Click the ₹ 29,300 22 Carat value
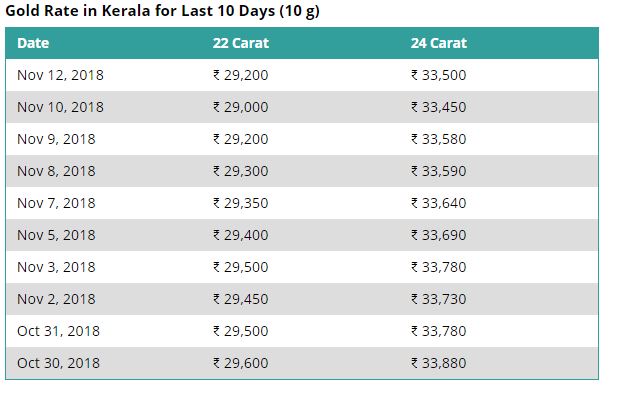The width and height of the screenshot is (619, 404). point(241,171)
